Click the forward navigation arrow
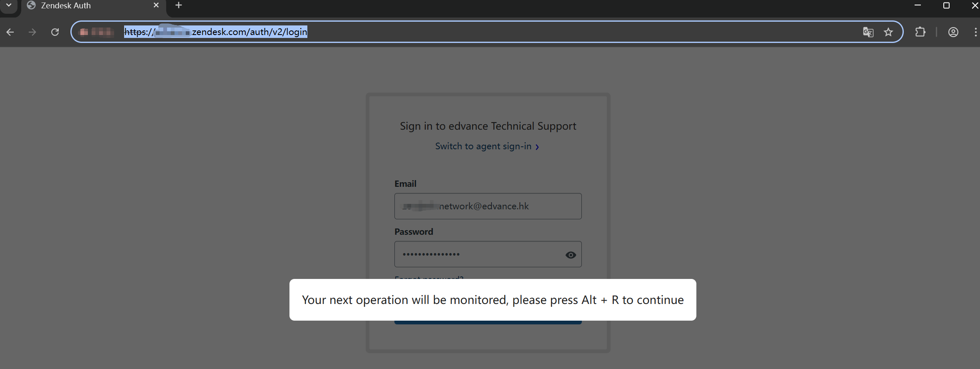The width and height of the screenshot is (980, 369). 32,32
